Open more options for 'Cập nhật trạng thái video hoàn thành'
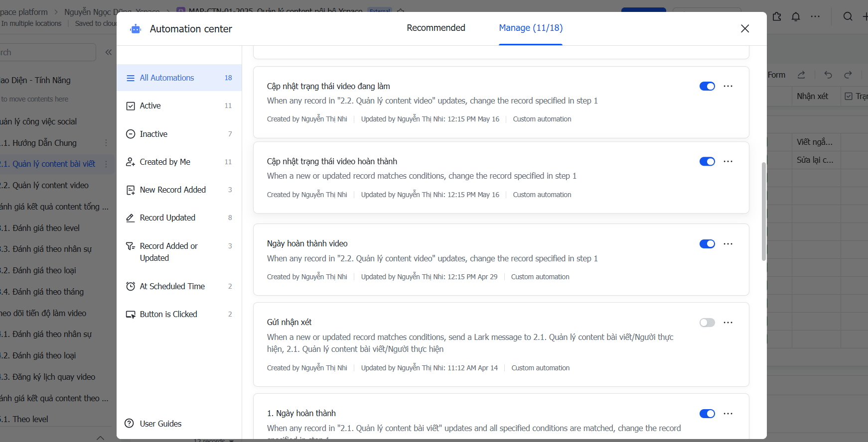This screenshot has width=868, height=442. 728,161
